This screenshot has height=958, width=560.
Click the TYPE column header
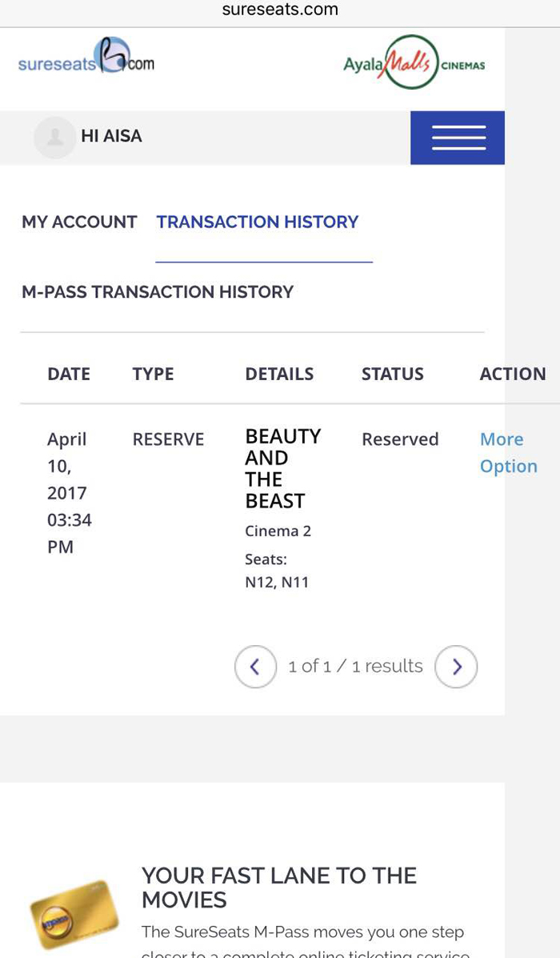153,374
